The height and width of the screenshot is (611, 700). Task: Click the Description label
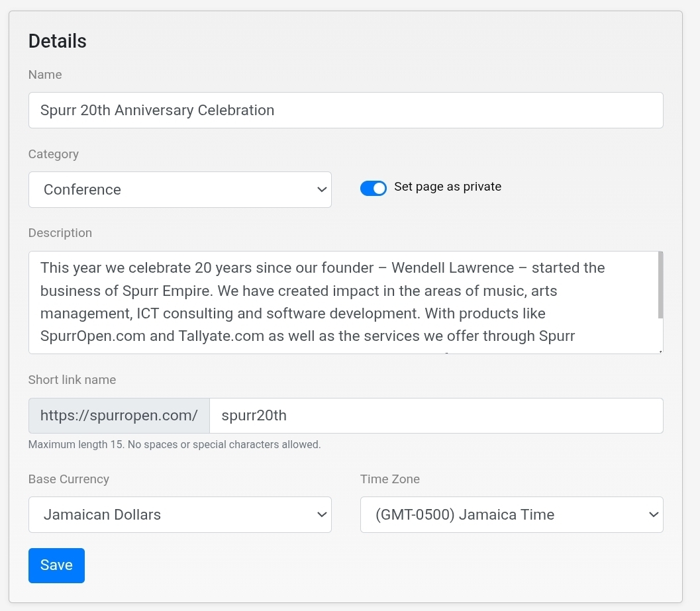pyautogui.click(x=60, y=233)
